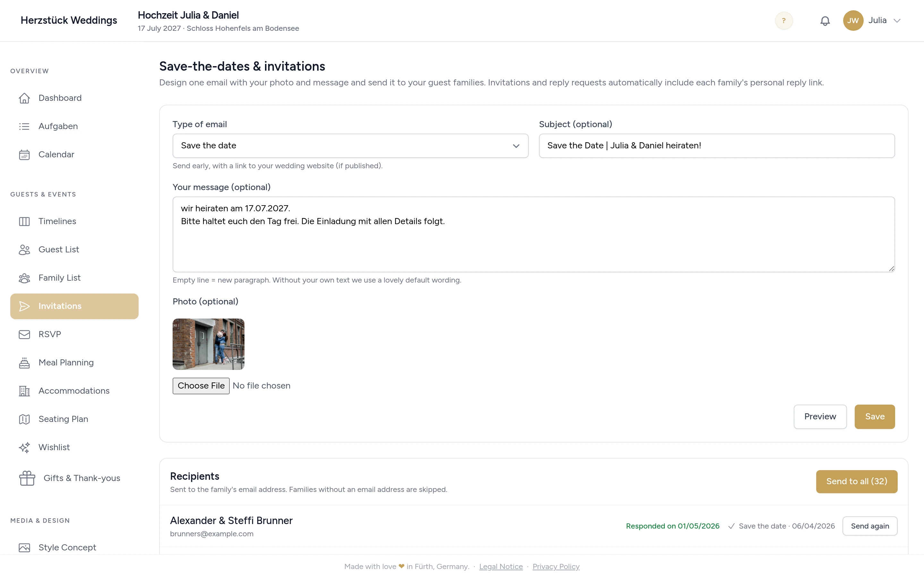Click the Meal Planning cake icon
Screen dimensions: 924x578
point(24,363)
